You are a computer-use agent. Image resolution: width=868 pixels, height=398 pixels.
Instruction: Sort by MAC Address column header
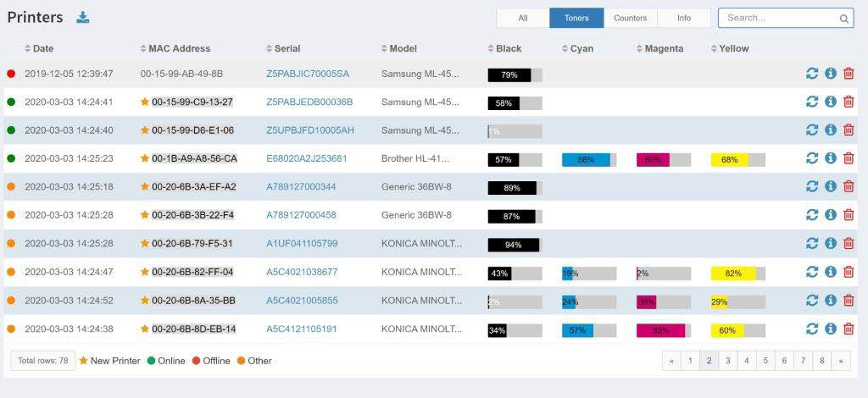178,48
